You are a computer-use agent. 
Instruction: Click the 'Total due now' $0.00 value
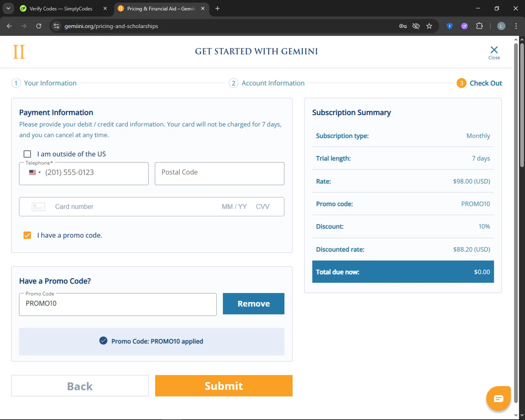(482, 272)
